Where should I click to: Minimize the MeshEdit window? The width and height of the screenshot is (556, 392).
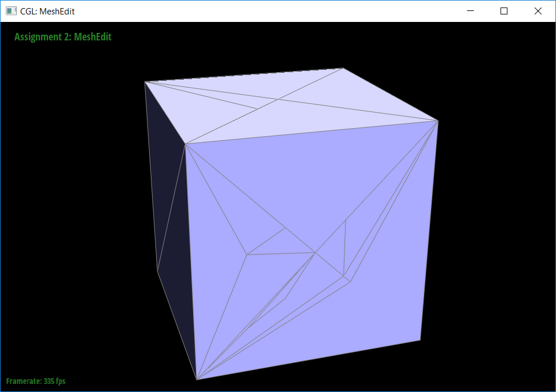click(x=470, y=11)
